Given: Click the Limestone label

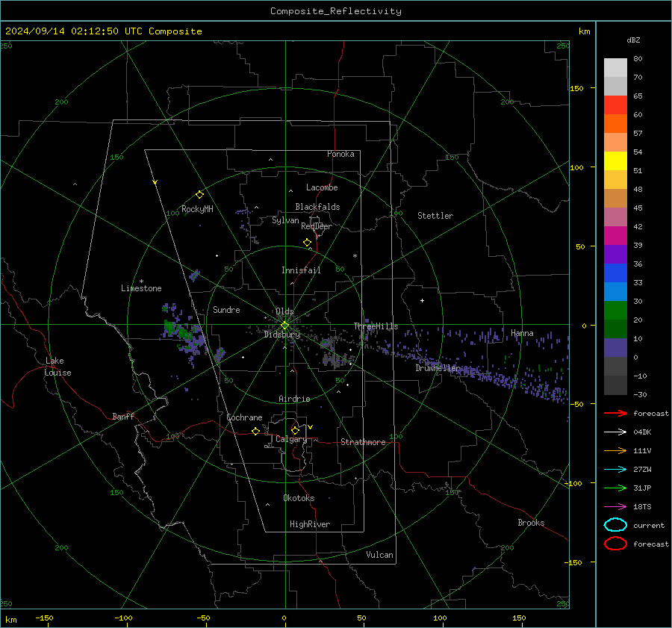Looking at the screenshot, I should click(x=141, y=288).
